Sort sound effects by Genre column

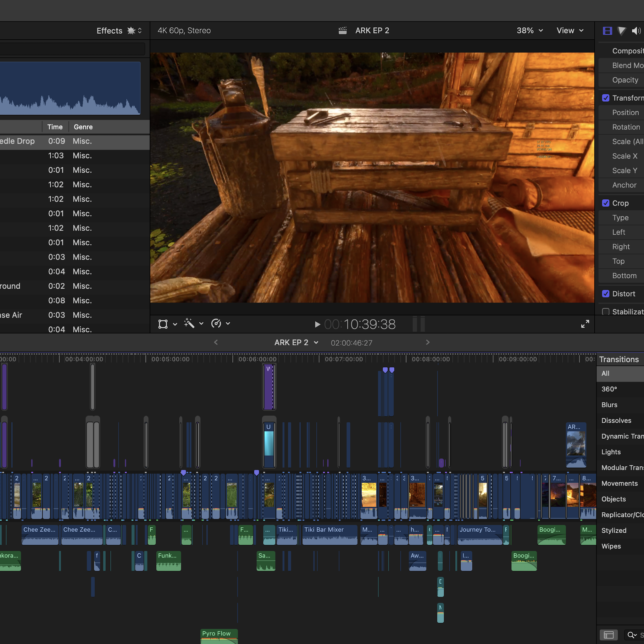coord(83,127)
